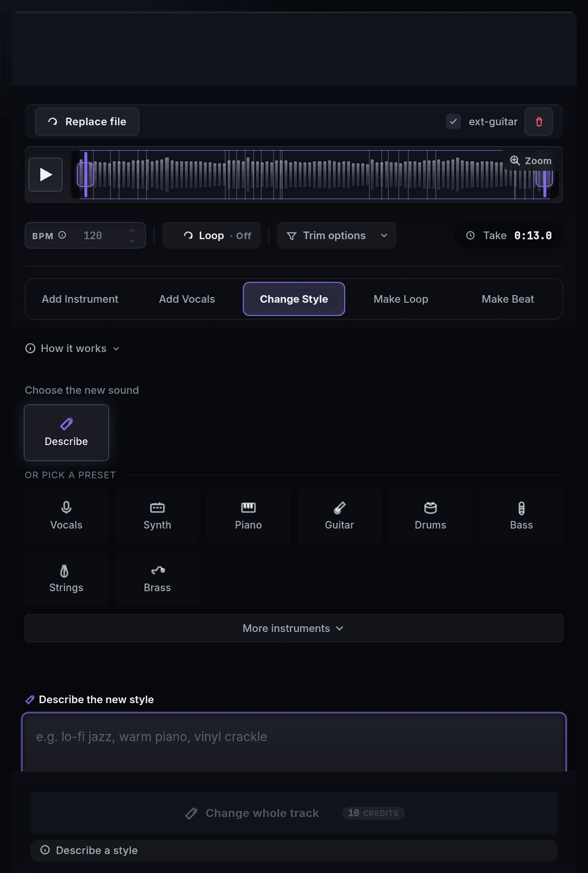
Task: Click the Replace file refresh icon
Action: (x=53, y=121)
